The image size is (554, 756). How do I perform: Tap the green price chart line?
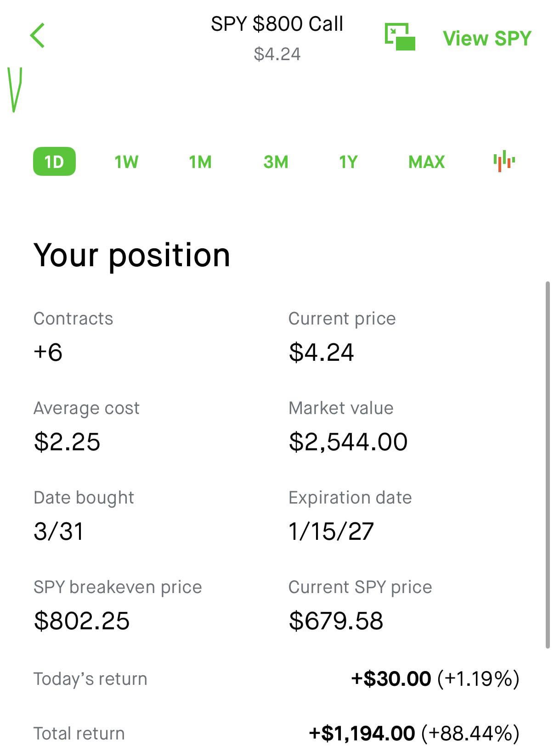click(x=15, y=90)
